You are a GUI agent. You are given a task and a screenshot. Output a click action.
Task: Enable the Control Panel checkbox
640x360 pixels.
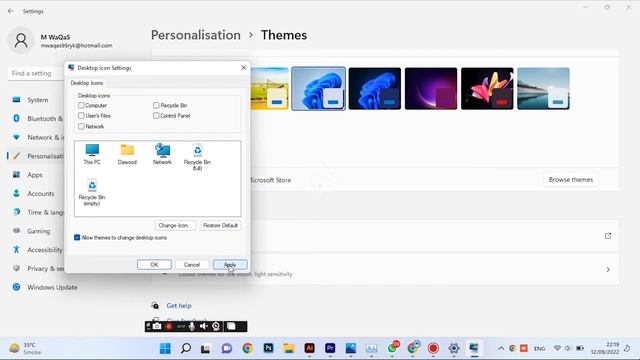[156, 116]
